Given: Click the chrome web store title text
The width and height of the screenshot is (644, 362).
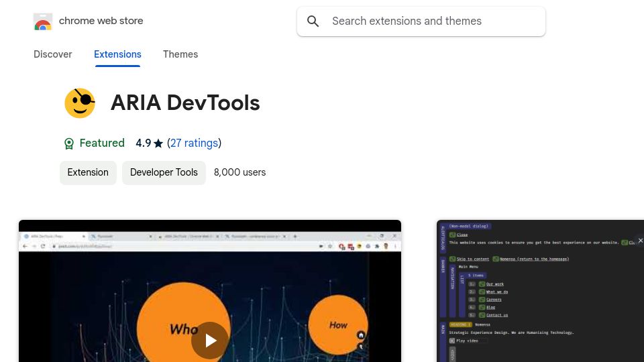Looking at the screenshot, I should click(101, 21).
